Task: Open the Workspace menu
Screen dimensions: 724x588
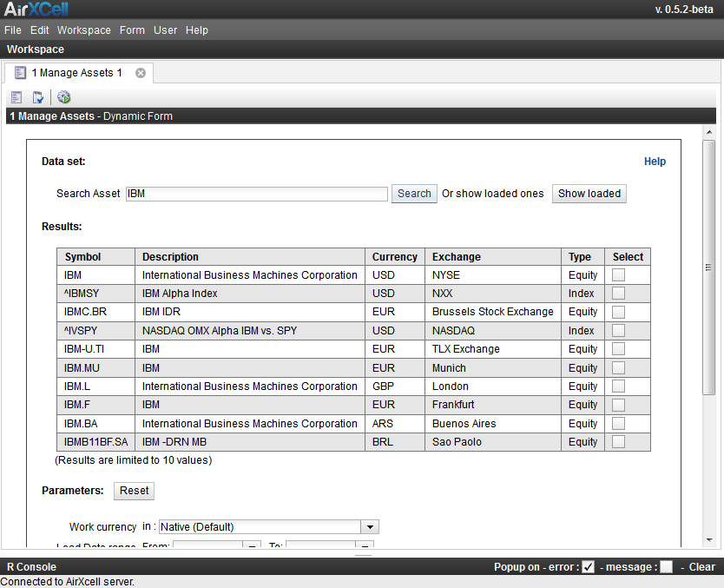Action: click(x=84, y=30)
